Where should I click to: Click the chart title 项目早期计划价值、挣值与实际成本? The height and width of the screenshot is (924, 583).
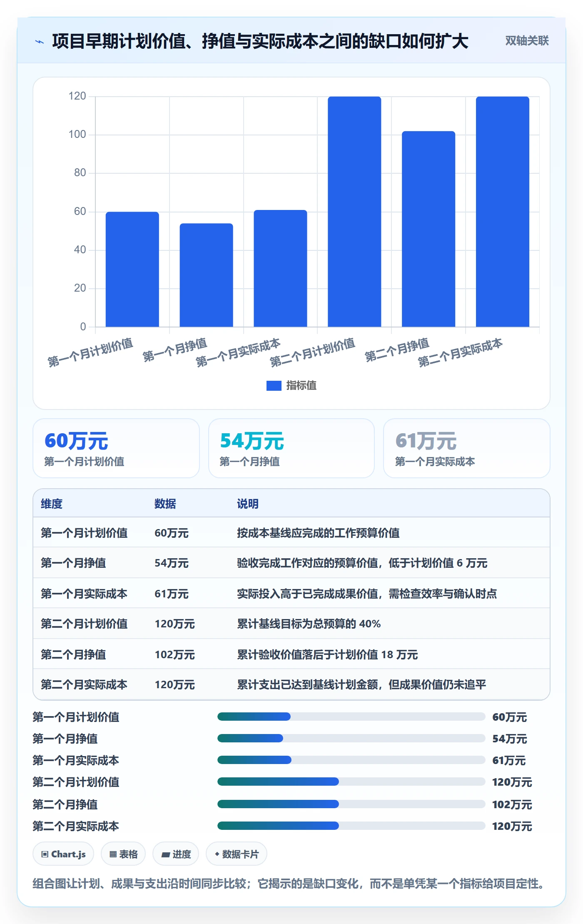click(x=260, y=41)
